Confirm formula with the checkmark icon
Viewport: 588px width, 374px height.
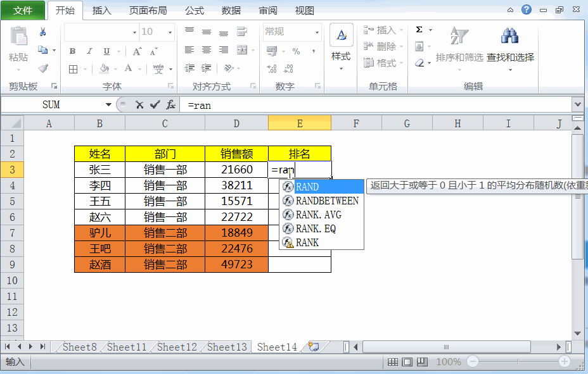click(x=155, y=105)
